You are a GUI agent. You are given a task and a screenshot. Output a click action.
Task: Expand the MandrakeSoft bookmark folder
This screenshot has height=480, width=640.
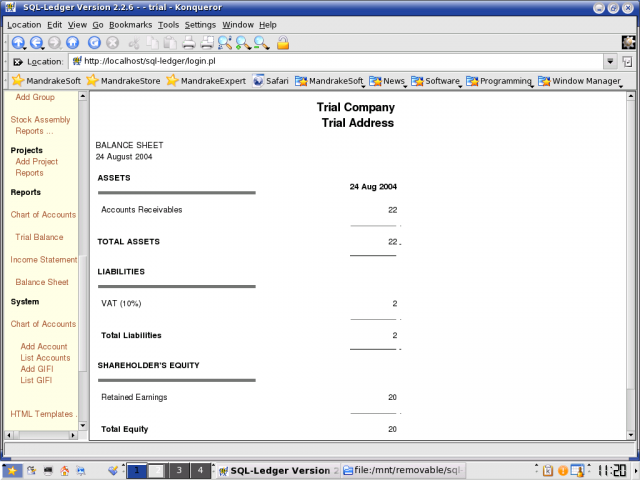(329, 81)
